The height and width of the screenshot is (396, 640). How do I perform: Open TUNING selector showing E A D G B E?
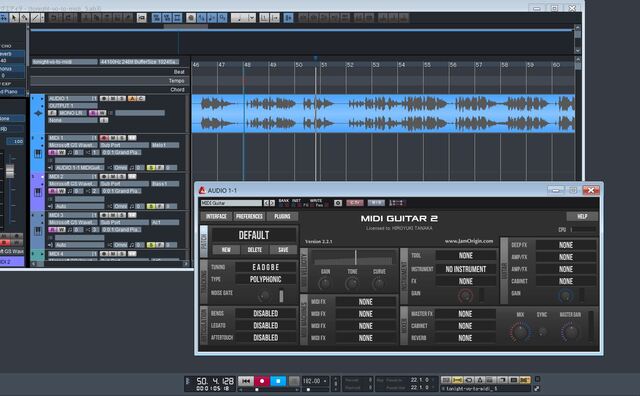pos(266,267)
